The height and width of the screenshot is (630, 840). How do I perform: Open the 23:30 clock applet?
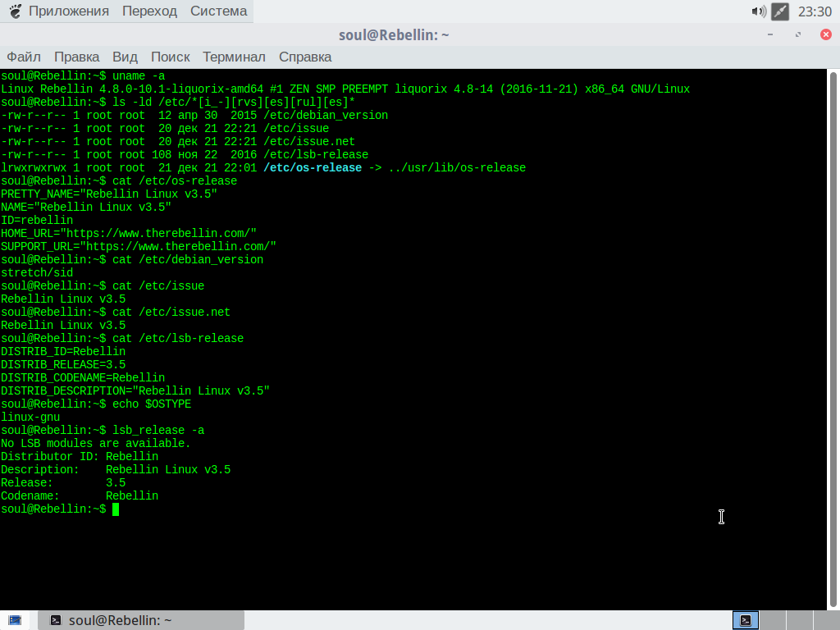tap(815, 11)
